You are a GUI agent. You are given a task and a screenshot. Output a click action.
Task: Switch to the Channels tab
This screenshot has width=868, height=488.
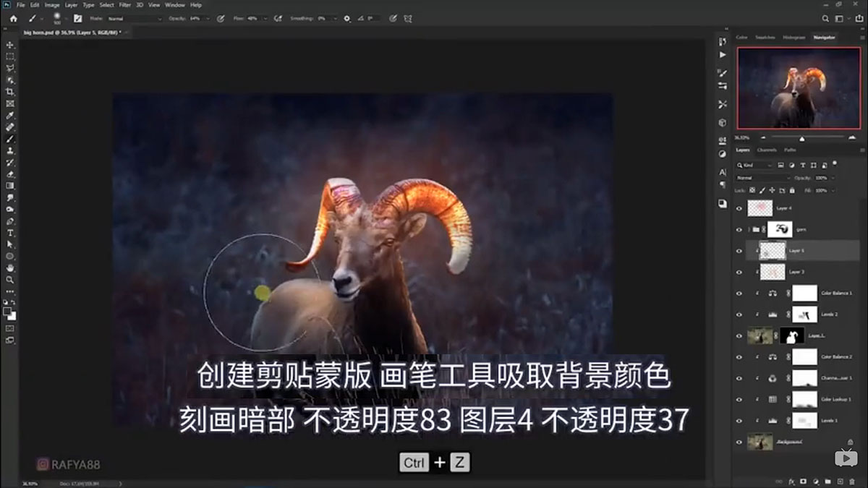coord(767,150)
